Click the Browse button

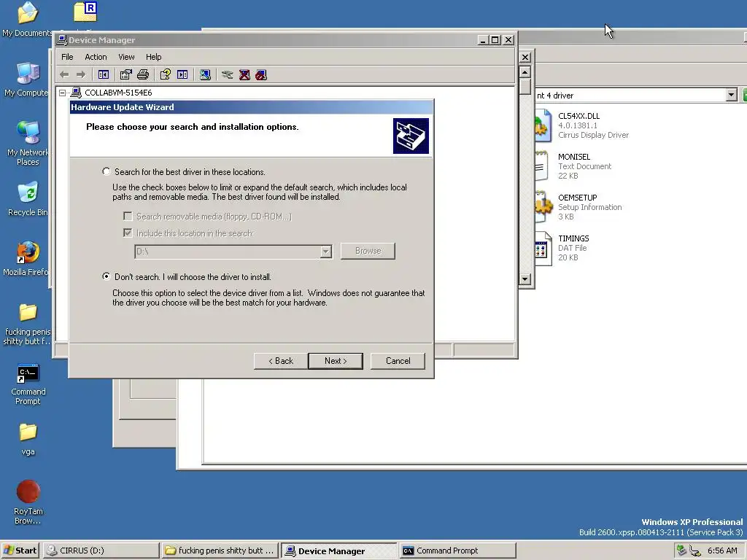click(x=368, y=251)
